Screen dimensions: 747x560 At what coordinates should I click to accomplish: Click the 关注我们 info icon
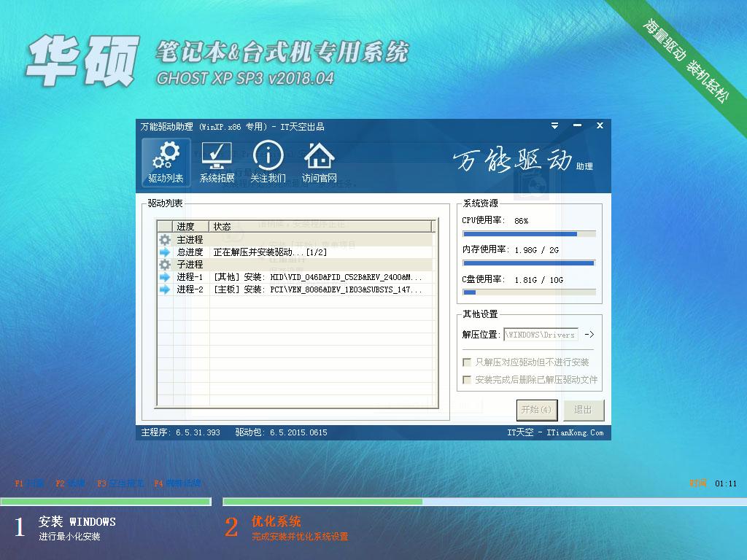(268, 162)
